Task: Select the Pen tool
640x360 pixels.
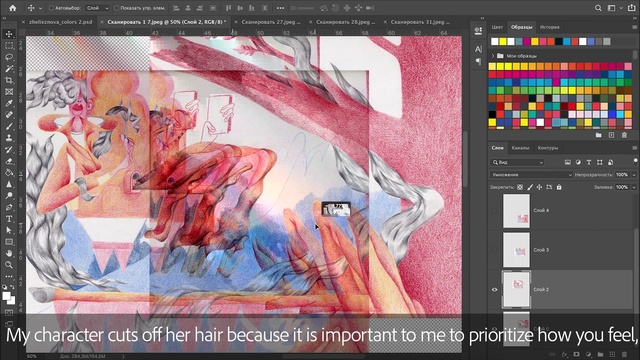Action: click(x=9, y=207)
